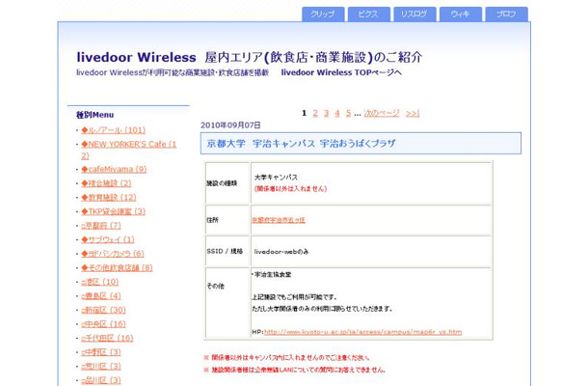Select the 新宿区 (30) category

pyautogui.click(x=103, y=310)
